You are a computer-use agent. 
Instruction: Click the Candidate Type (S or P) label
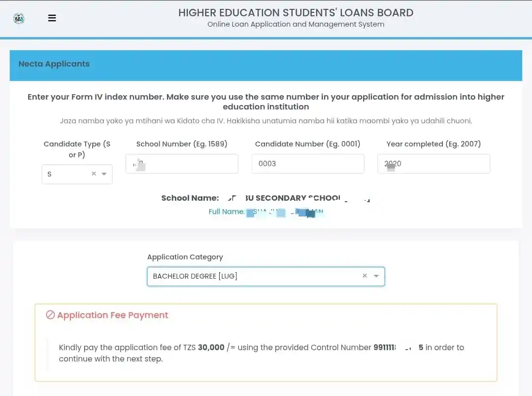(77, 149)
